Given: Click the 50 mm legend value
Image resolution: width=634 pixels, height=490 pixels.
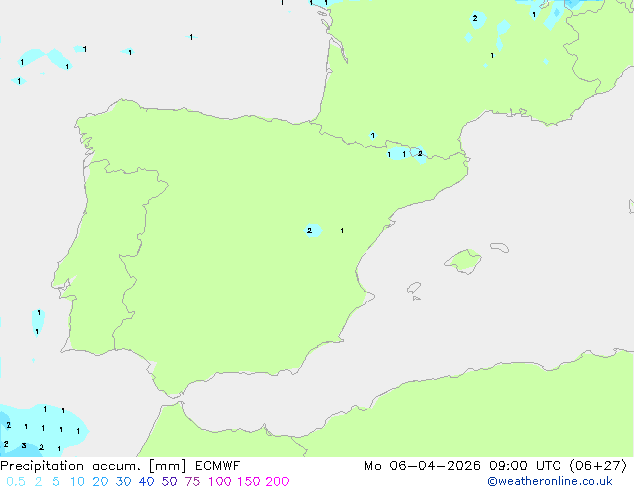Looking at the screenshot, I should coord(169,482).
